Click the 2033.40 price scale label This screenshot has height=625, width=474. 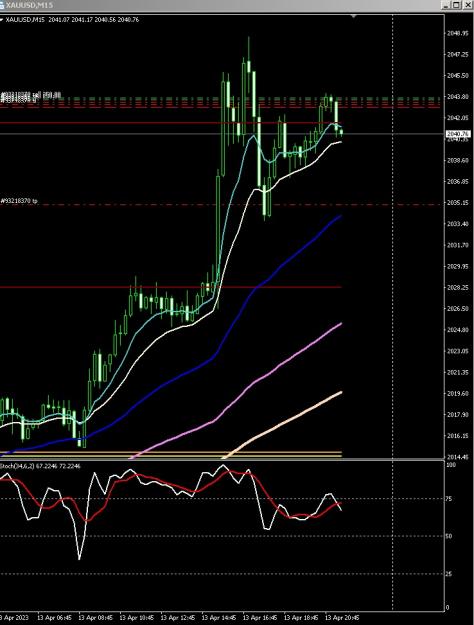457,224
